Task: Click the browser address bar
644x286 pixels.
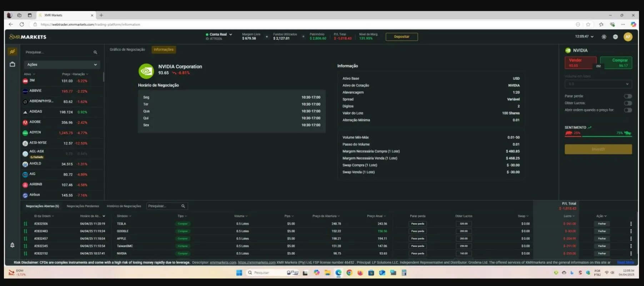Action: 304,25
